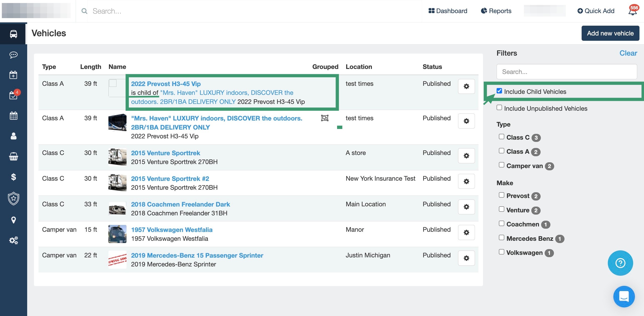Open gear menu for 1957 Volkswagen Westfalia
644x316 pixels.
[x=466, y=232]
